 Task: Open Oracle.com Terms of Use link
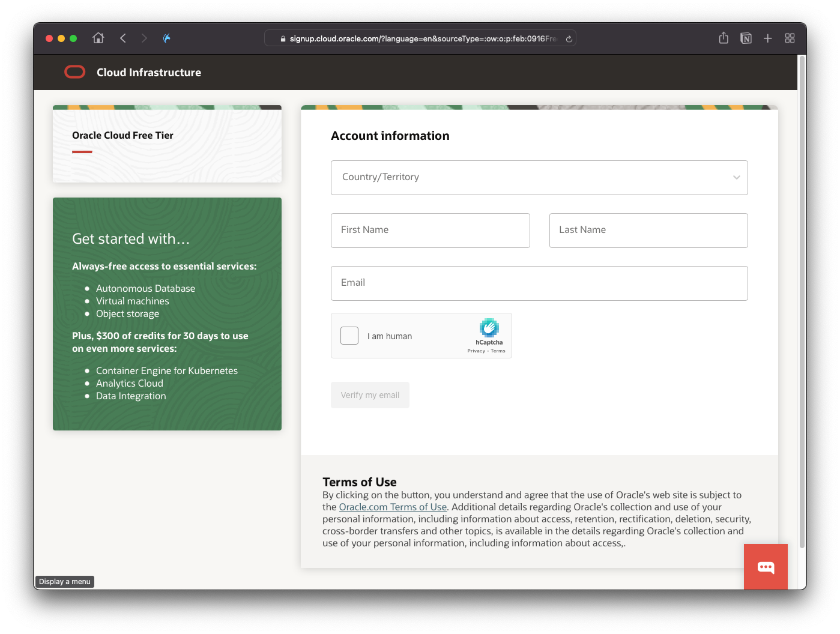tap(393, 507)
